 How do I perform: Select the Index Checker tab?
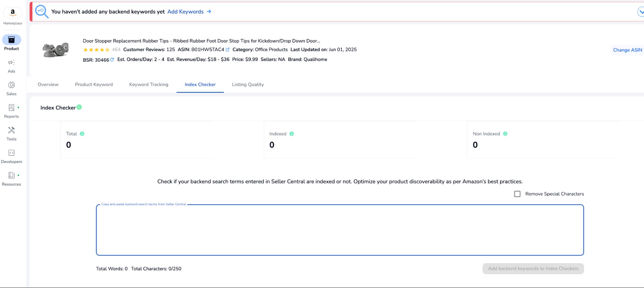[200, 84]
